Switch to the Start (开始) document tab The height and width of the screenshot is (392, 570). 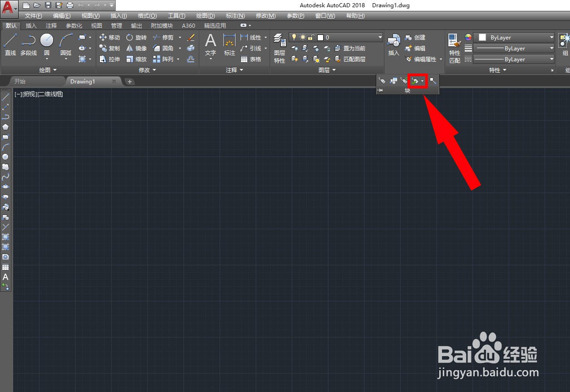click(x=20, y=82)
